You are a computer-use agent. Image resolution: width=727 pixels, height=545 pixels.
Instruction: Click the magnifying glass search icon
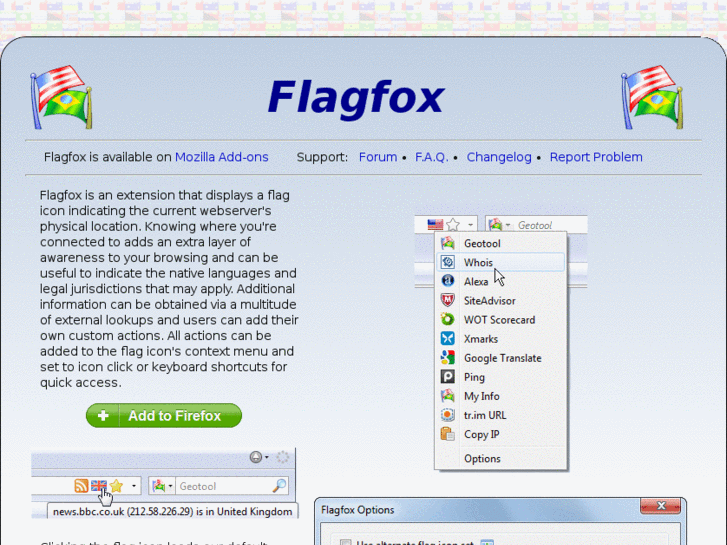[x=280, y=486]
